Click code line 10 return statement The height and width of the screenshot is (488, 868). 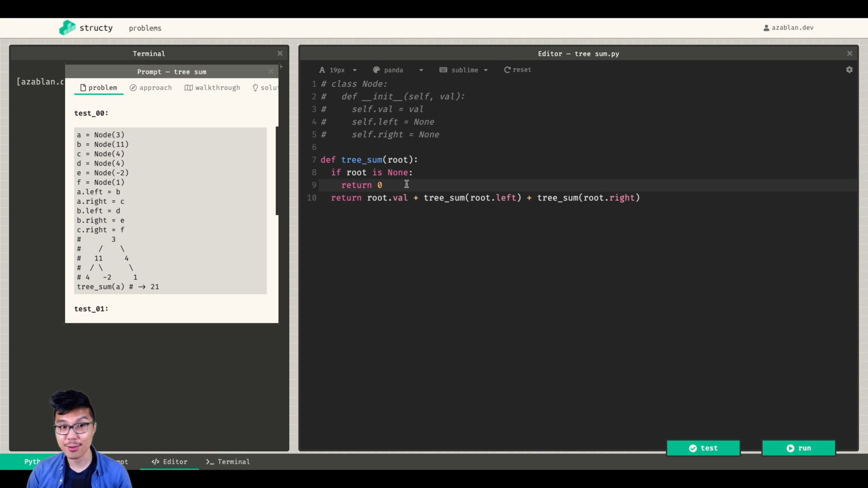coord(485,198)
